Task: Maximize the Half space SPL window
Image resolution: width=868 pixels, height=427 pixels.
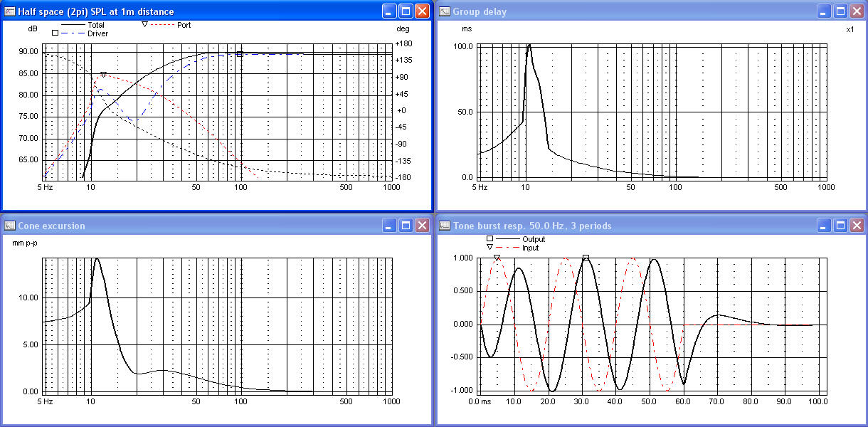Action: [406, 11]
